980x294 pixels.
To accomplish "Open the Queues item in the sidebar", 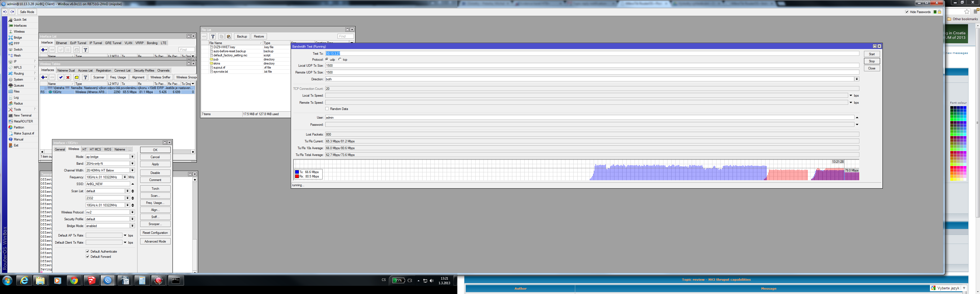I will [x=19, y=85].
